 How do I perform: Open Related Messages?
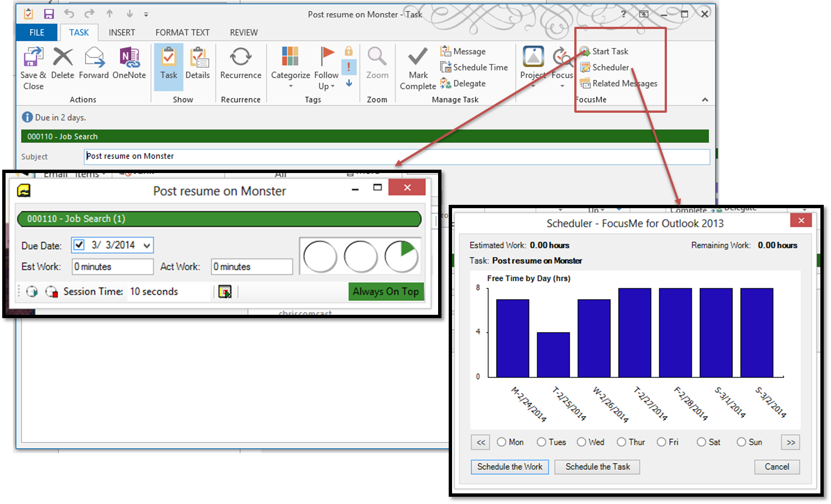(x=618, y=83)
